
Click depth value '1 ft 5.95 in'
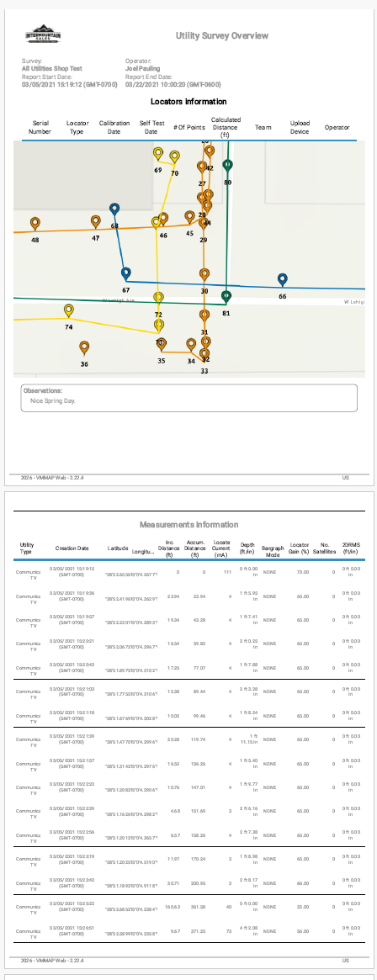click(x=249, y=596)
